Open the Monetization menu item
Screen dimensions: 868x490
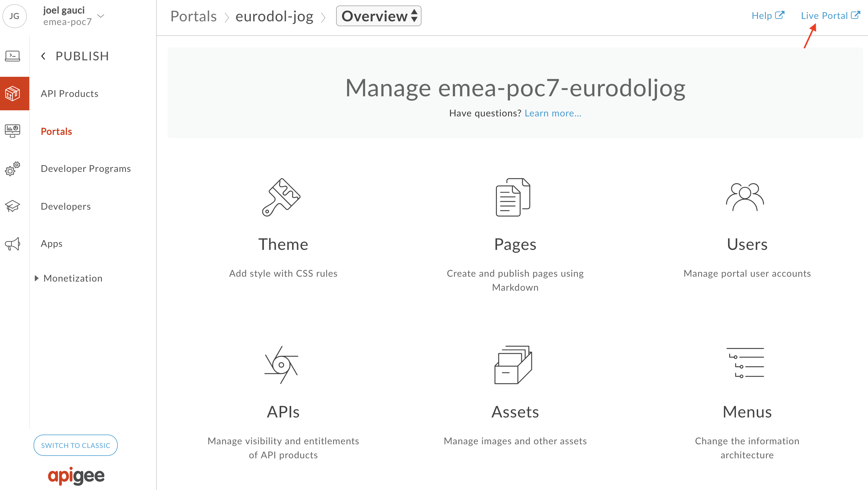[73, 278]
